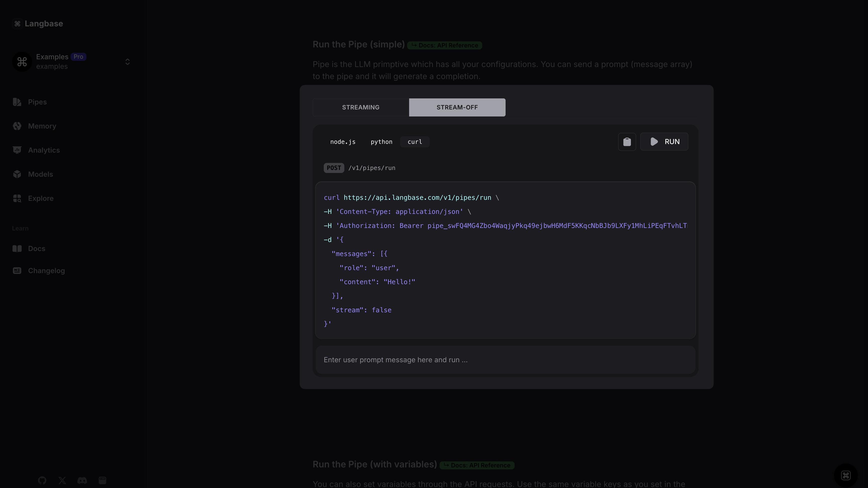Image resolution: width=868 pixels, height=488 pixels.
Task: Open the Discord footer icon
Action: [x=82, y=480]
